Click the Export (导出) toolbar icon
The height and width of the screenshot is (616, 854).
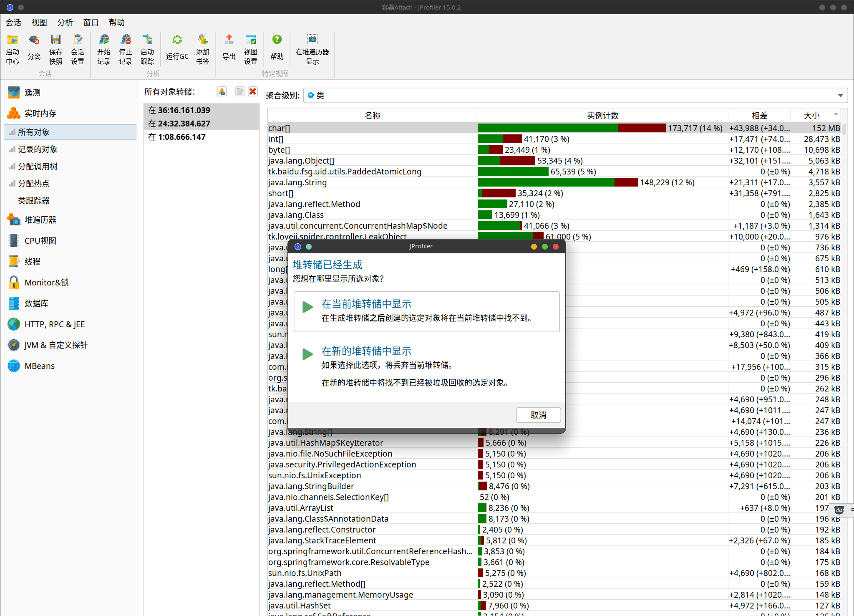point(229,40)
